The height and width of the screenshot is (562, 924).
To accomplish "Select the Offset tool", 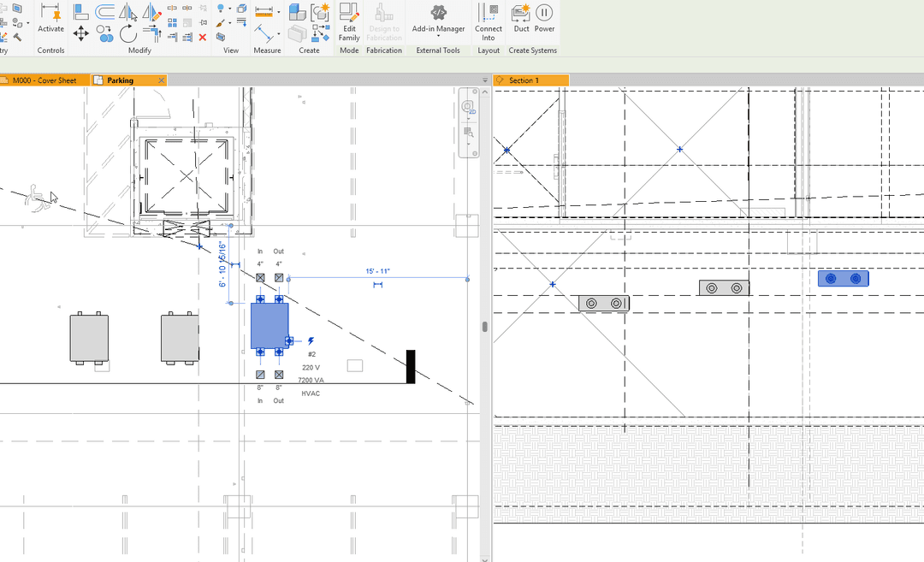I will click(x=105, y=11).
